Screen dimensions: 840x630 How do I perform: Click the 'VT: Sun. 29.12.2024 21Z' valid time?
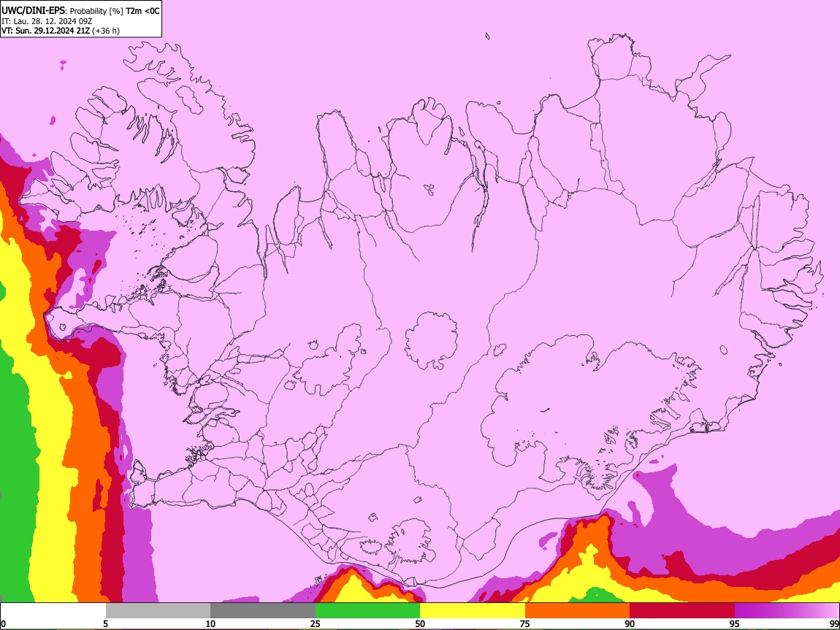45,31
